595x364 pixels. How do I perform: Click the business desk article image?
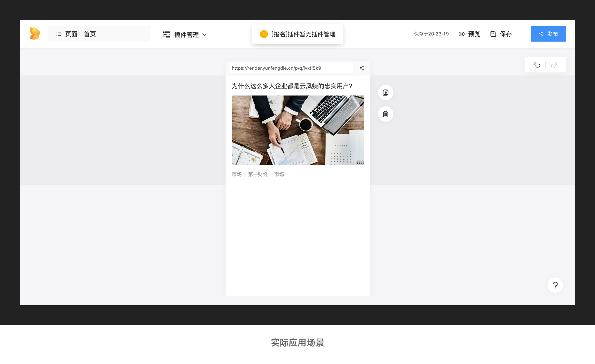coord(298,130)
